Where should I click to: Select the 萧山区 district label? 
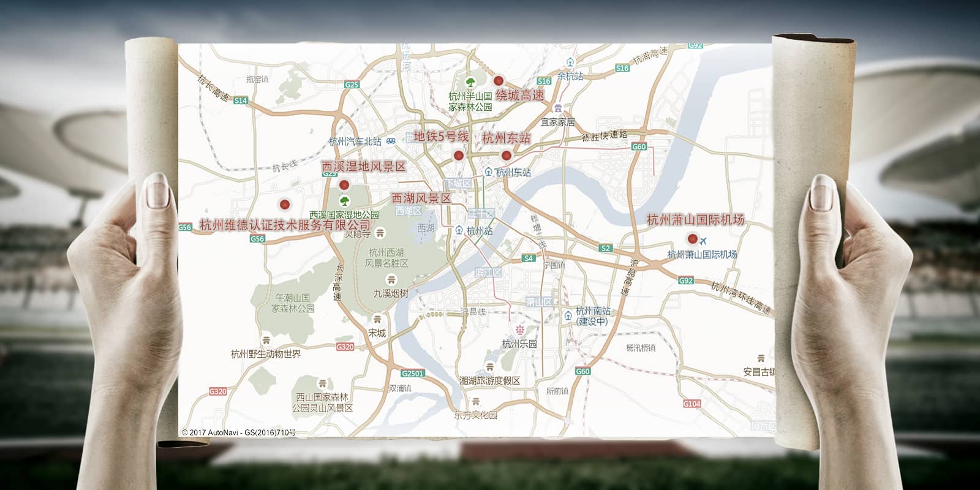click(539, 302)
